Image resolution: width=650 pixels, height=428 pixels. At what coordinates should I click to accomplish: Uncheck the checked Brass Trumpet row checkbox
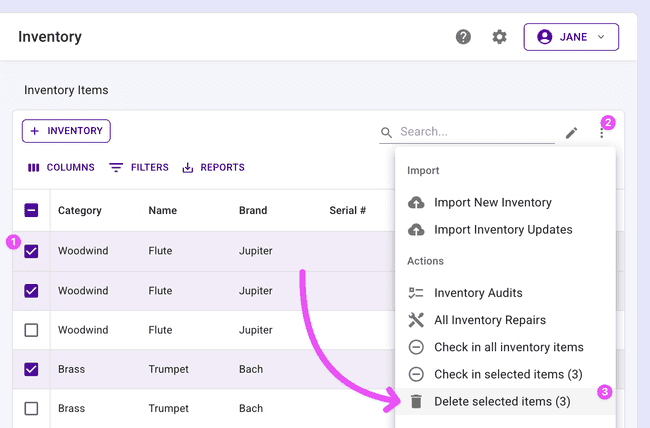(x=31, y=369)
